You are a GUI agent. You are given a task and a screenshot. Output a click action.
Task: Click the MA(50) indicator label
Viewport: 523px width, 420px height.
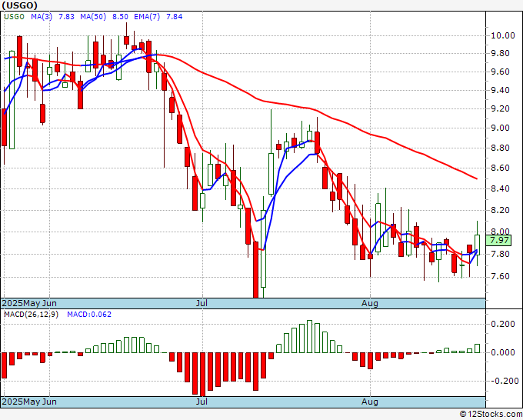tap(93, 17)
